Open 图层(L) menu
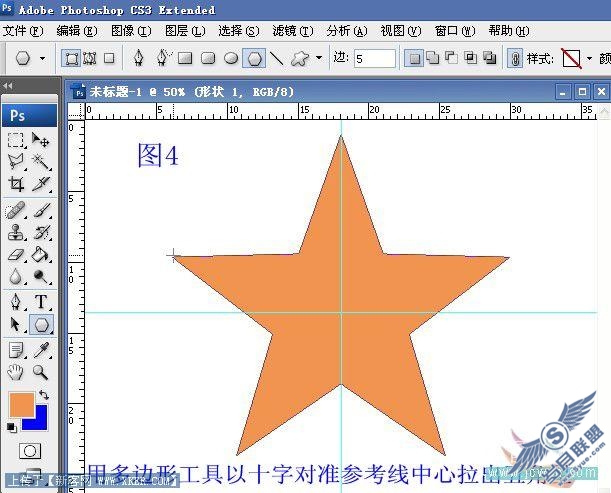Viewport: 611px width, 493px height. click(185, 31)
